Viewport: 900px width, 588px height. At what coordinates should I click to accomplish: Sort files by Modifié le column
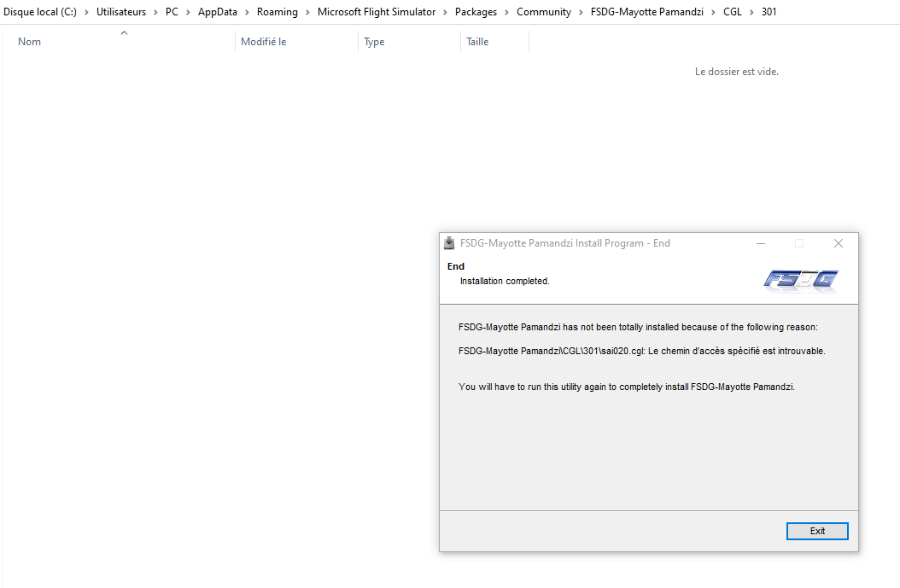(263, 42)
